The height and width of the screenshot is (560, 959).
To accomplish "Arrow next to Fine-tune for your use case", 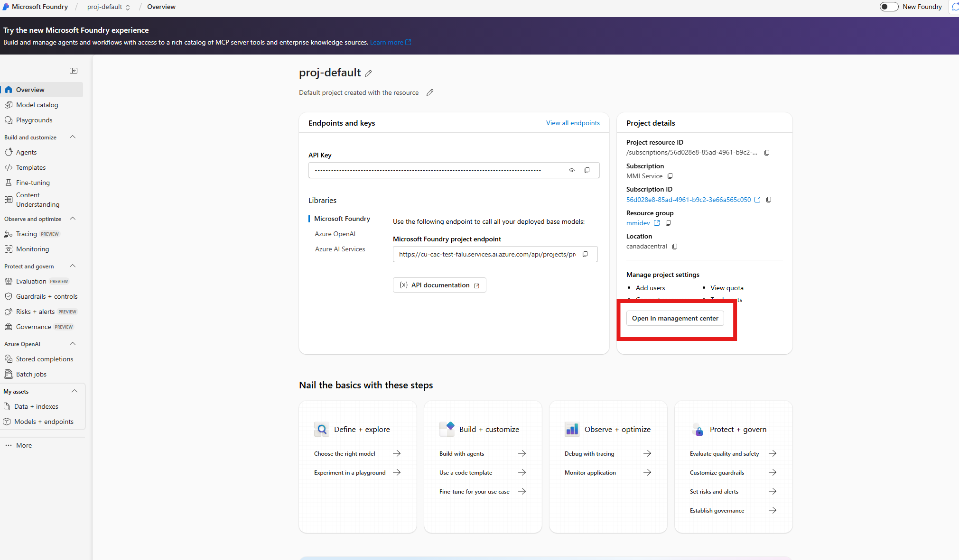I will [x=522, y=491].
